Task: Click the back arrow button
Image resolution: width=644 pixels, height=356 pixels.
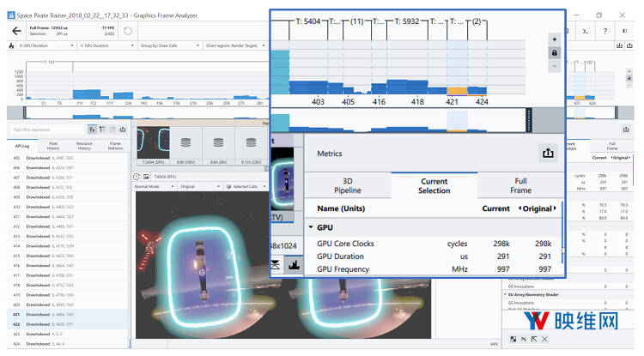Action: [16, 31]
